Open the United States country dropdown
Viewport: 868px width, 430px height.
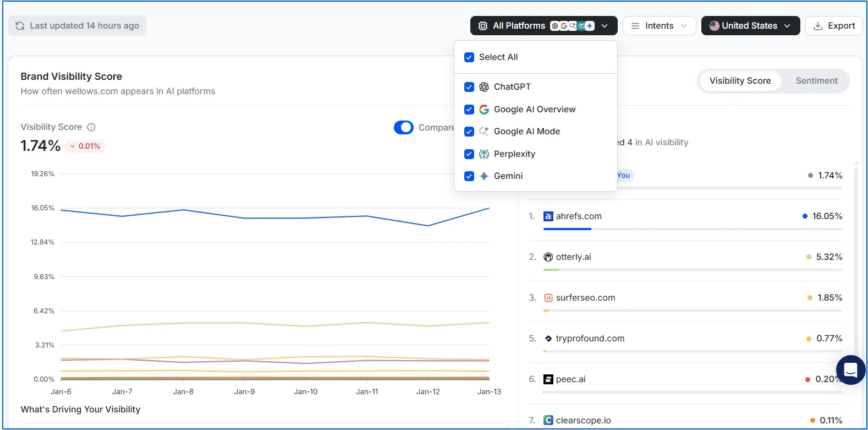(x=750, y=26)
